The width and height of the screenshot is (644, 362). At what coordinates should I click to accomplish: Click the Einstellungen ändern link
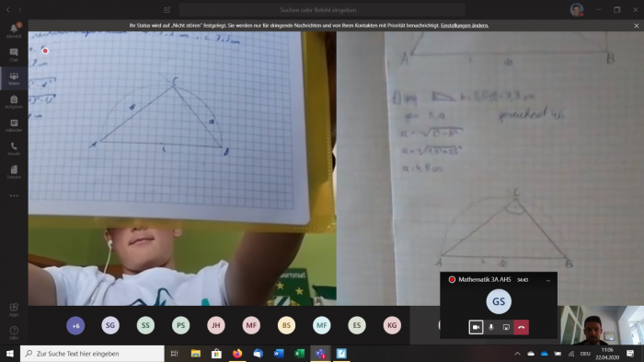coord(465,26)
